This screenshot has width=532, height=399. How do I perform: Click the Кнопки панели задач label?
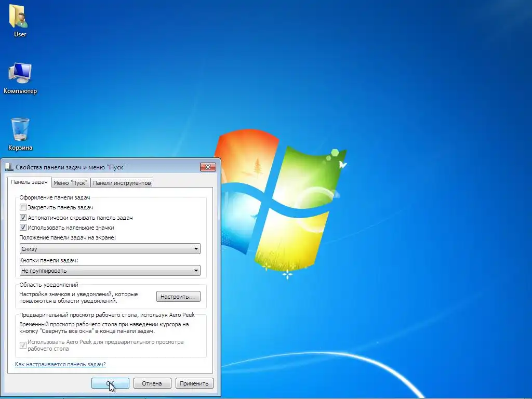click(x=48, y=260)
